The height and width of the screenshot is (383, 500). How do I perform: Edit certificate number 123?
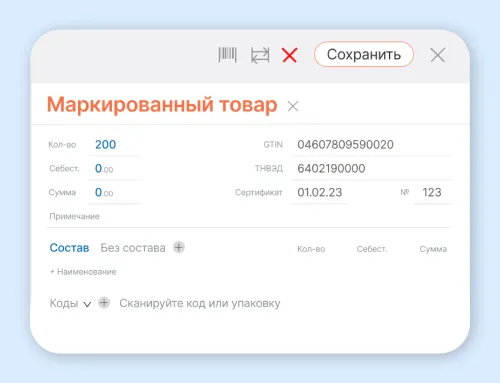[x=432, y=193]
